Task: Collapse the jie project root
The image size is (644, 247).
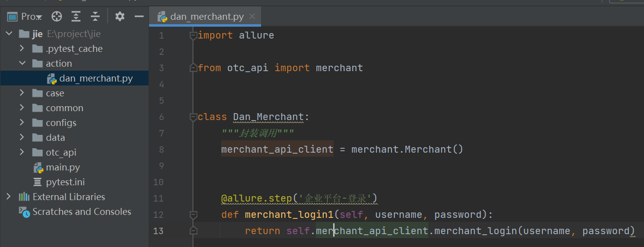Action: tap(9, 34)
